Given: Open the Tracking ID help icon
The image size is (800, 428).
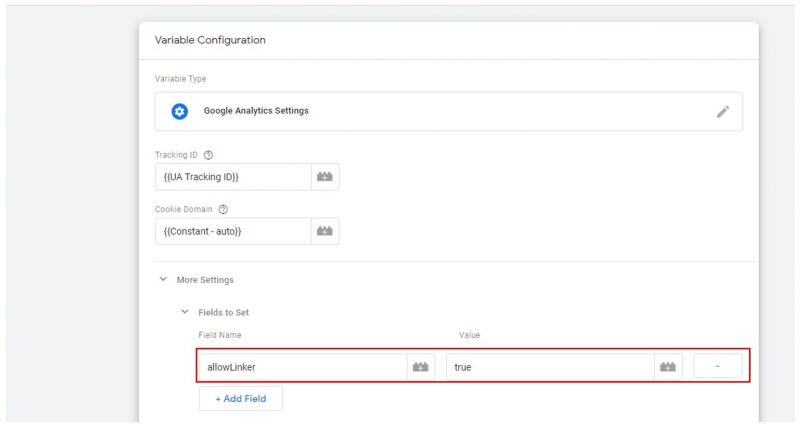Looking at the screenshot, I should [x=208, y=155].
